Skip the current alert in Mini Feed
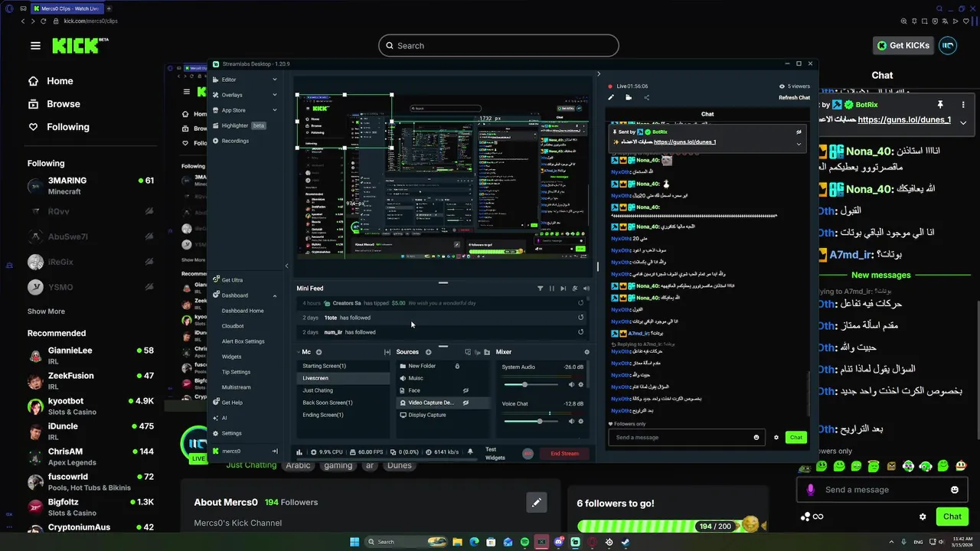 tap(563, 289)
